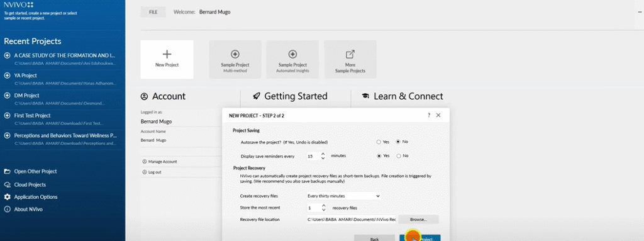Decrease the save reminder minutes value
This screenshot has height=241, width=644.
point(323,159)
